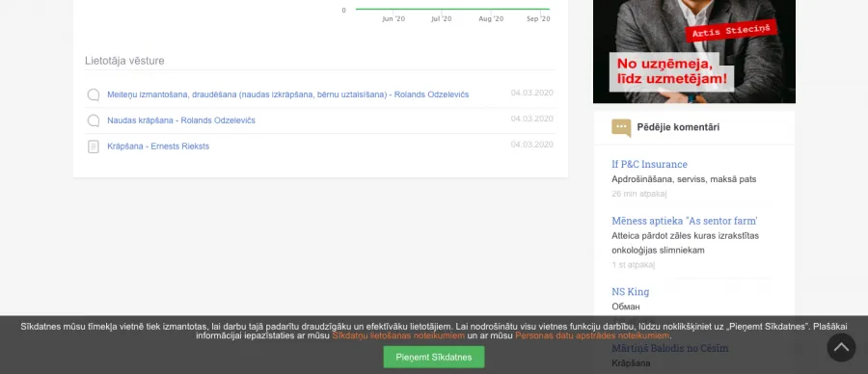Accept cookies with Pieņemt Sīkdatnes button
The height and width of the screenshot is (374, 868).
click(433, 357)
